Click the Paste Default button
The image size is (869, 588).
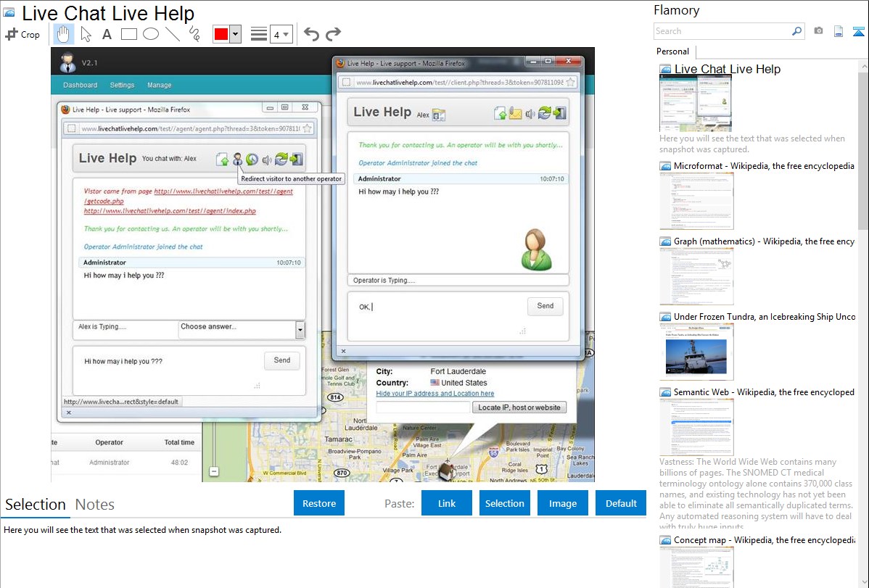(x=621, y=502)
